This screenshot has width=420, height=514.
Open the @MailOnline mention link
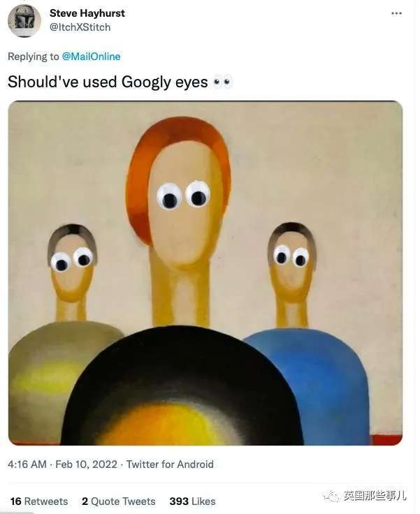click(91, 57)
